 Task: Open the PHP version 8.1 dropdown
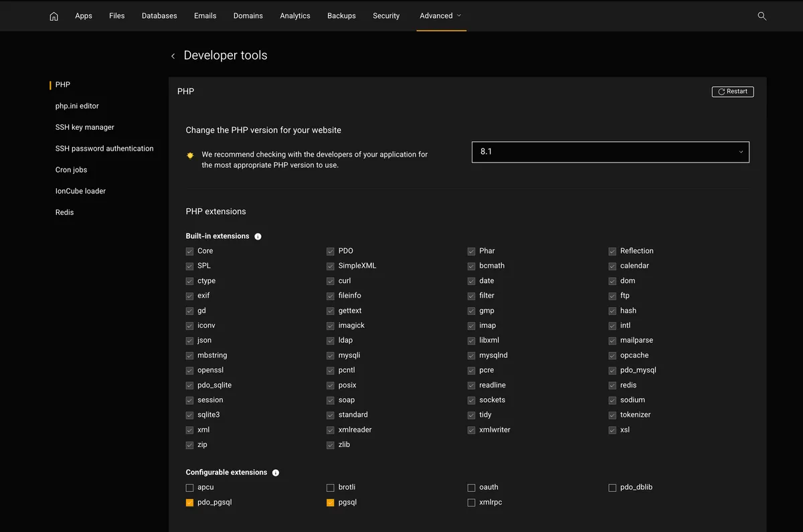pos(610,152)
